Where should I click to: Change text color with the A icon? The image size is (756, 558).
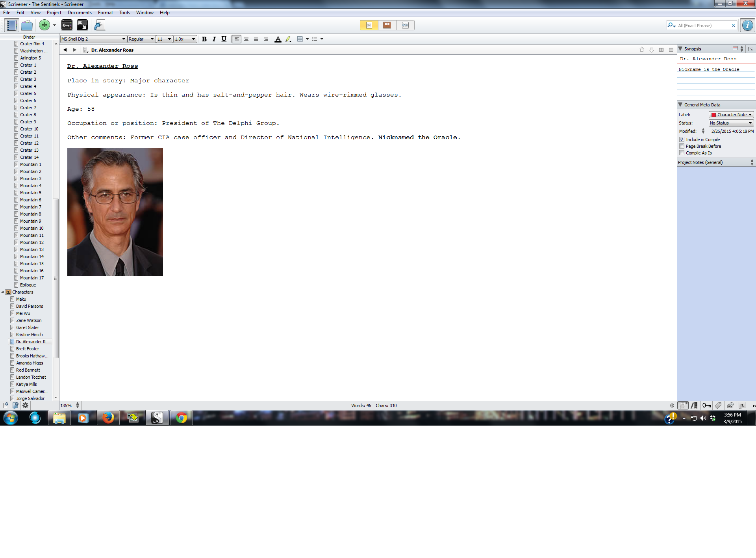(x=278, y=39)
